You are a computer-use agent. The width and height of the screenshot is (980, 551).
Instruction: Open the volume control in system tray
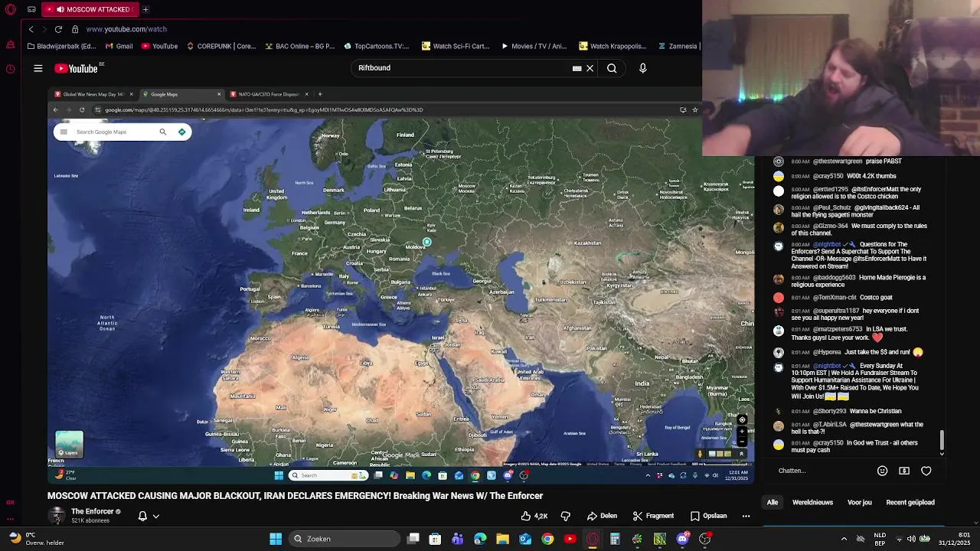point(911,539)
